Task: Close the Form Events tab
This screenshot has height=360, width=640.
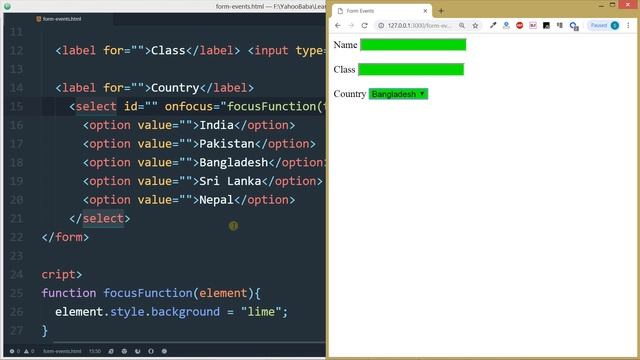Action: (x=425, y=11)
